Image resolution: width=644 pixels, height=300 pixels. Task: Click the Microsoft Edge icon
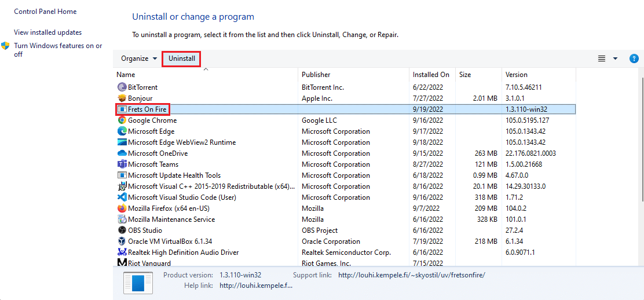[x=122, y=131]
